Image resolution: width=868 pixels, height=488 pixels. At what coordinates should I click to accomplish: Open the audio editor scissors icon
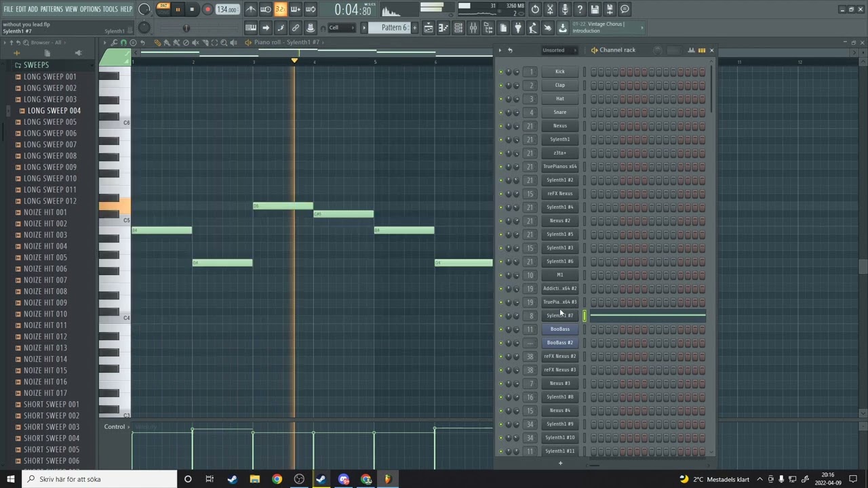(x=550, y=9)
